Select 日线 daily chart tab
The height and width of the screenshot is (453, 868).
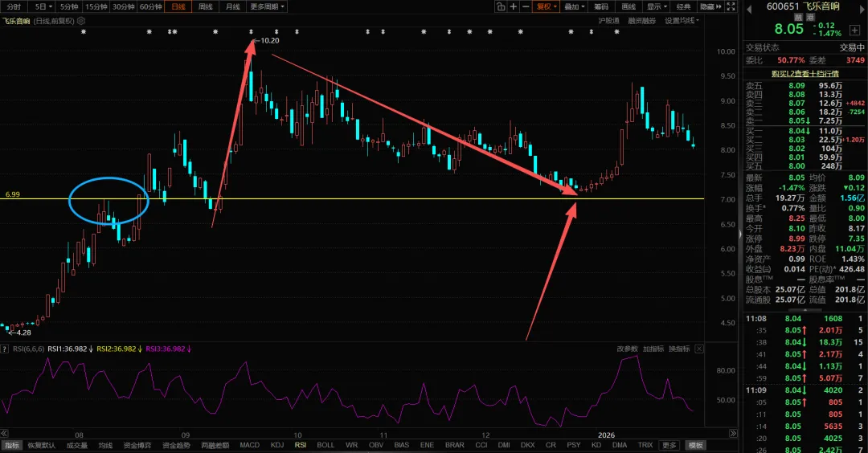tap(178, 6)
